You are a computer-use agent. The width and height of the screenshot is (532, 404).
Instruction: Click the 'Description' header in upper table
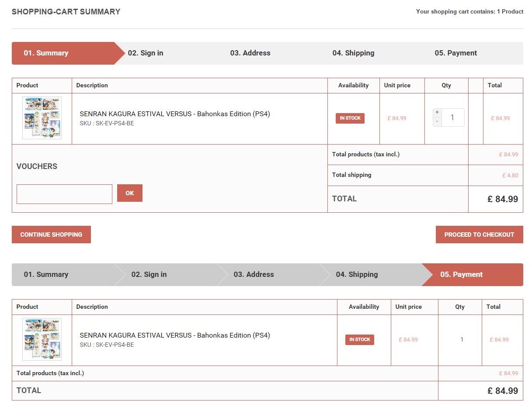coord(92,86)
